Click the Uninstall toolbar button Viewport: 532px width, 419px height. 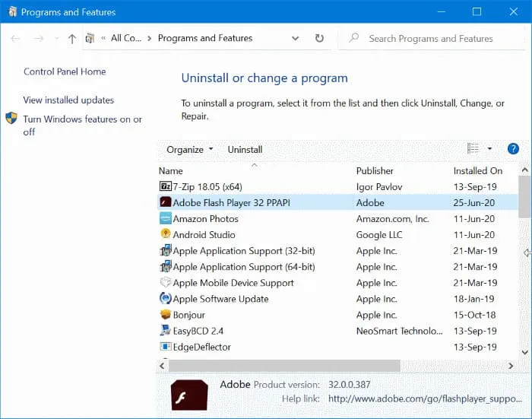point(245,149)
